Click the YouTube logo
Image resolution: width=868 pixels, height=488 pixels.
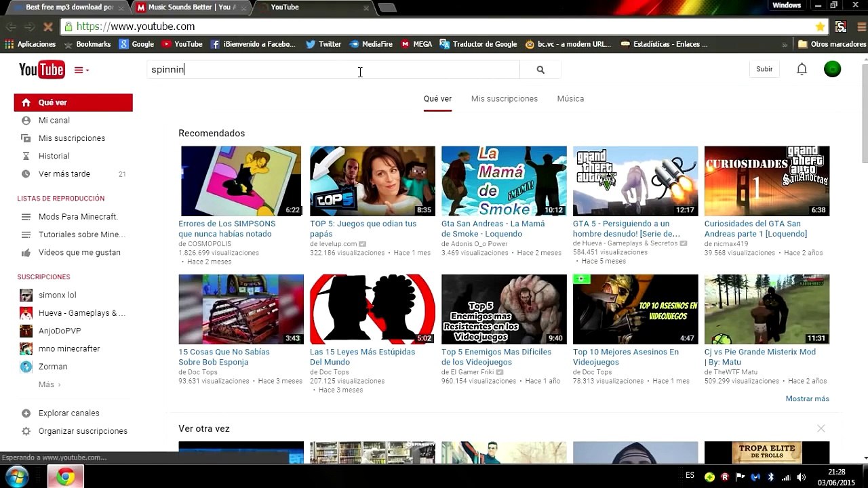pyautogui.click(x=41, y=70)
